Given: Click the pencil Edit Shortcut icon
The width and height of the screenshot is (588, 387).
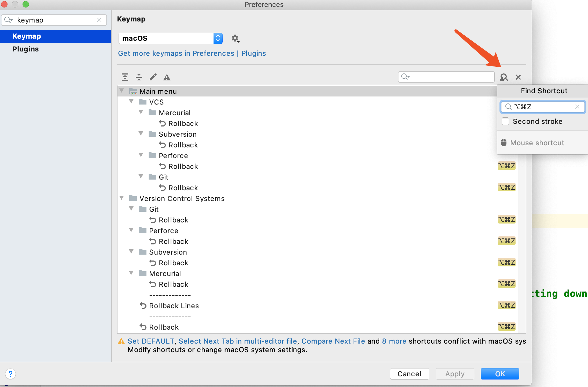Looking at the screenshot, I should coord(153,77).
